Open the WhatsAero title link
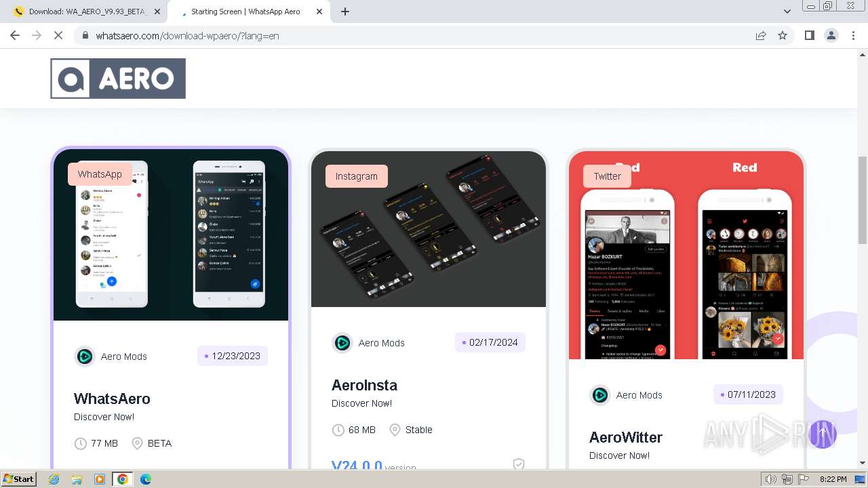This screenshot has width=868, height=488. [112, 399]
